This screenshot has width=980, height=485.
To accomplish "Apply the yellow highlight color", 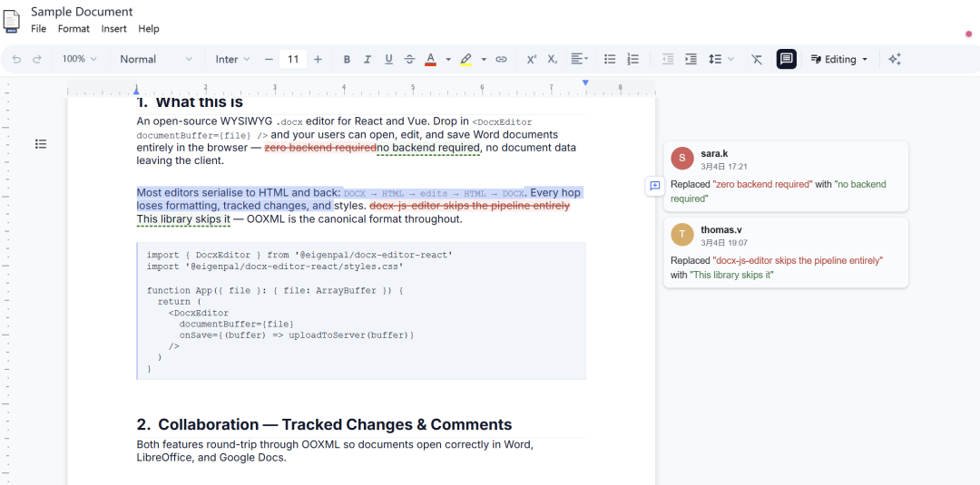I will tap(465, 59).
